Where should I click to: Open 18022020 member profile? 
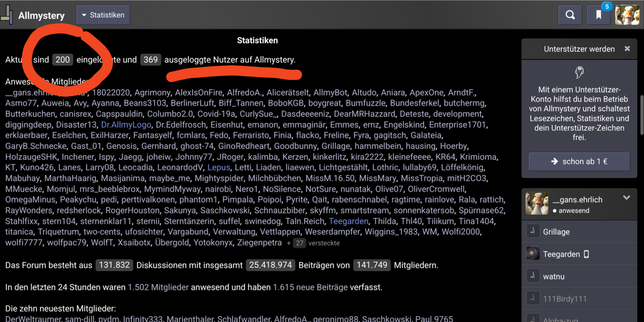(x=111, y=92)
